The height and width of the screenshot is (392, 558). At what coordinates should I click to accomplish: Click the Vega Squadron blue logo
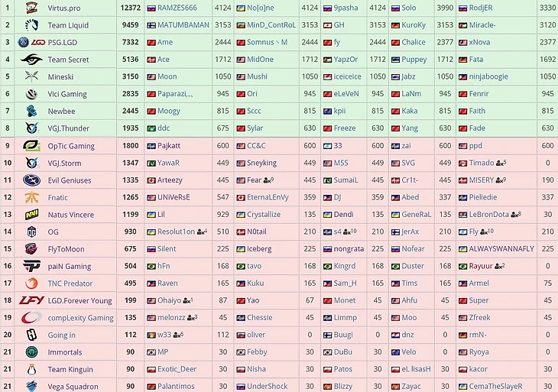pyautogui.click(x=31, y=386)
